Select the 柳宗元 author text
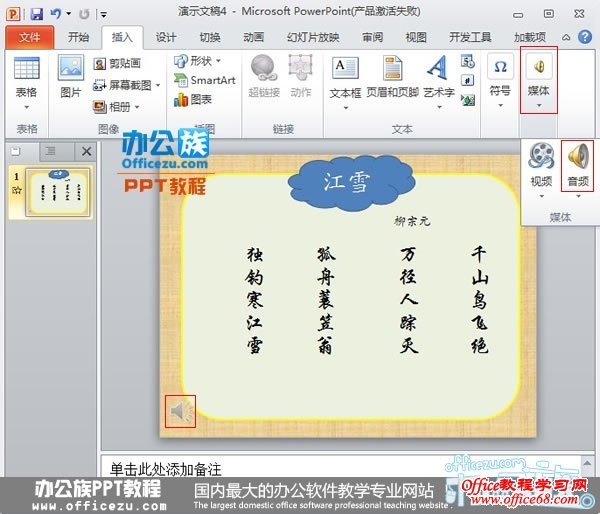The height and width of the screenshot is (514, 600). (x=412, y=221)
